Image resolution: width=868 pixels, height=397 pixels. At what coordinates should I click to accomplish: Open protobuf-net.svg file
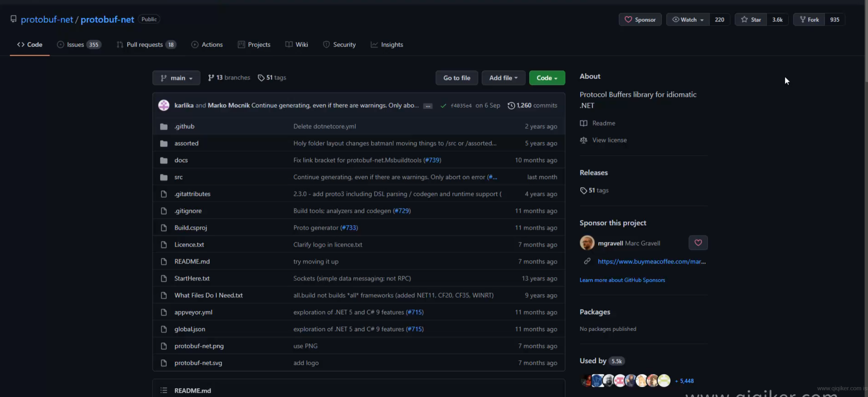pyautogui.click(x=198, y=363)
